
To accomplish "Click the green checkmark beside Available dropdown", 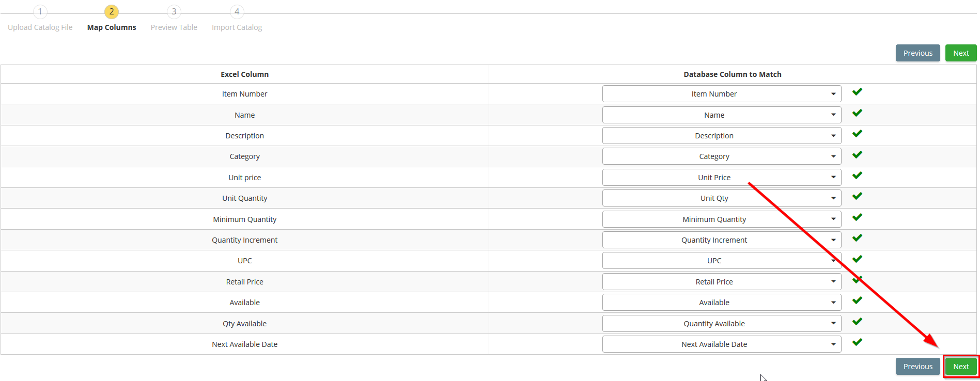I will click(x=857, y=300).
